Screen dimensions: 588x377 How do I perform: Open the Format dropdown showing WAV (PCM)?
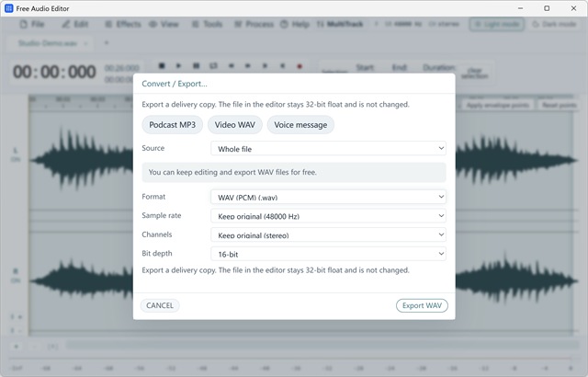tap(328, 197)
